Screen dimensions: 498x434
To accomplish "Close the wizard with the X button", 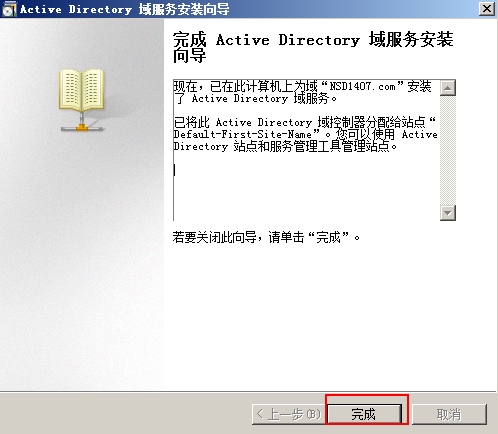I will [x=487, y=9].
